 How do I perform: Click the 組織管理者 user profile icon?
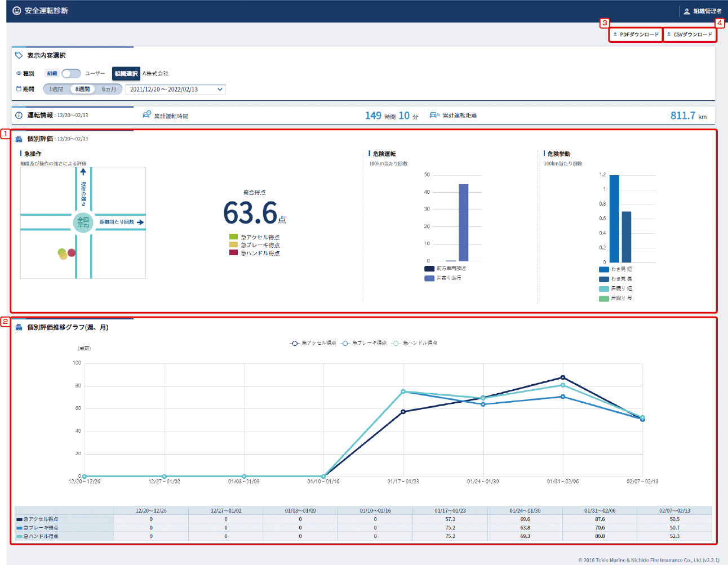tap(686, 11)
